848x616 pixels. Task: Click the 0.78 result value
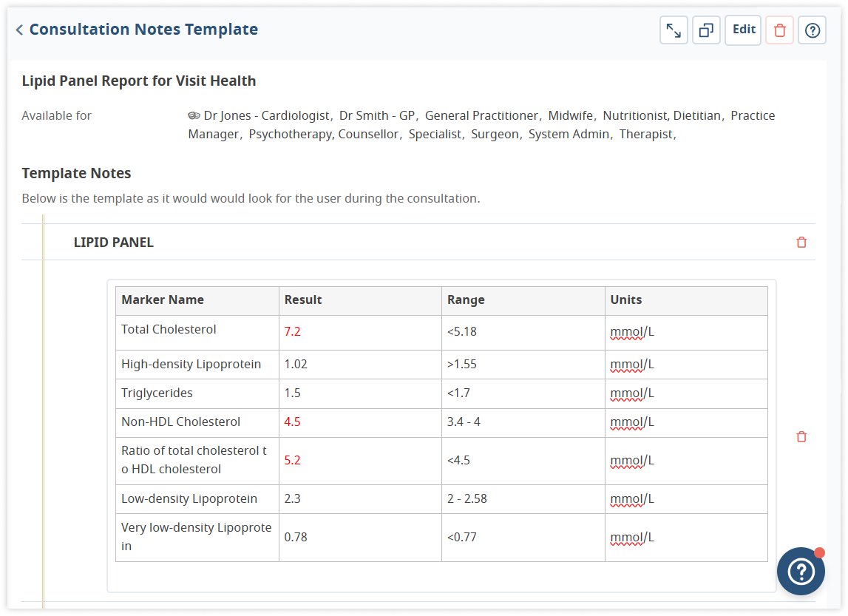click(296, 537)
